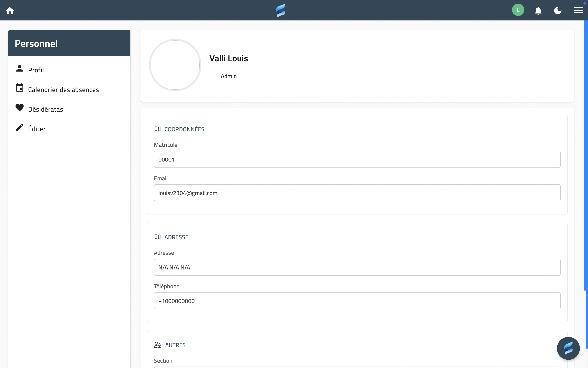Go to the home page icon
The height and width of the screenshot is (368, 588).
[x=10, y=10]
